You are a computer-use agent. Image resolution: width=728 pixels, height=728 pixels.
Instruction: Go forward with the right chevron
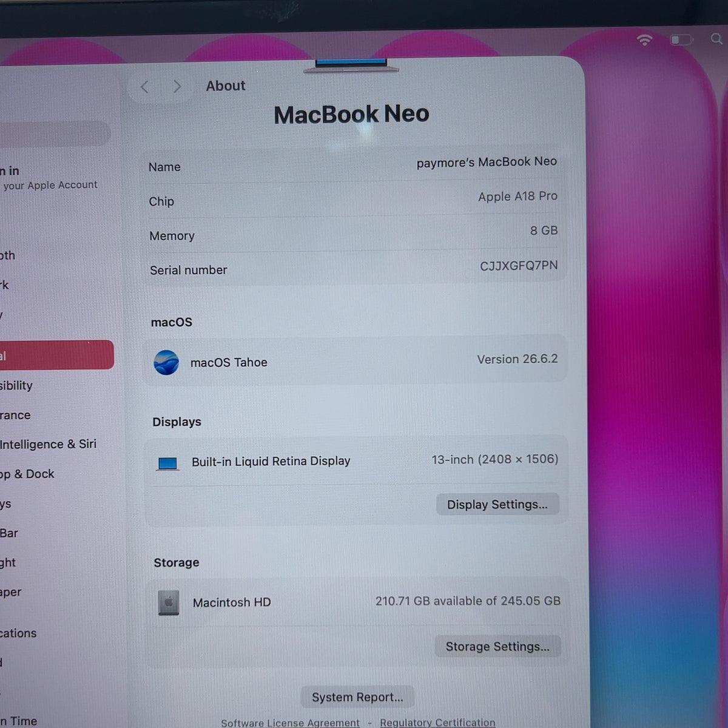(x=177, y=86)
